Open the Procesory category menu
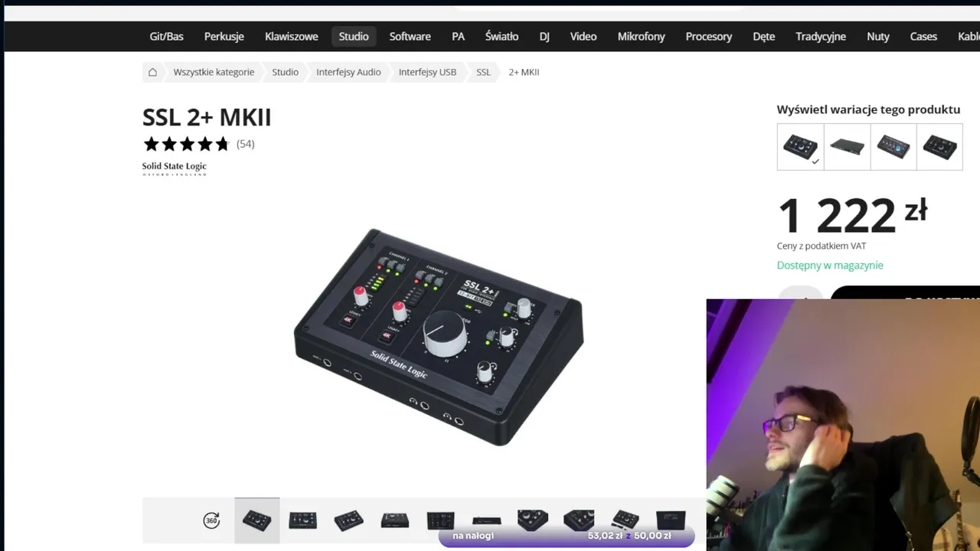Viewport: 980px width, 551px height. 709,36
